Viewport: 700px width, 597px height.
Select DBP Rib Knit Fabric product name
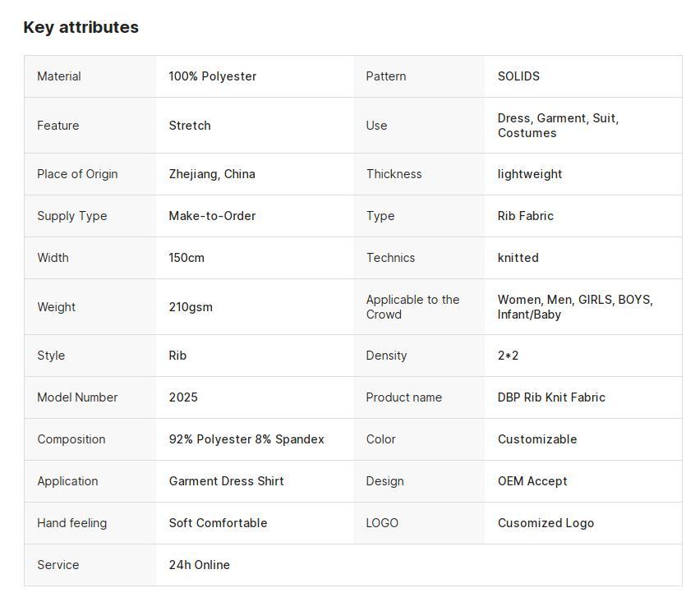[551, 397]
